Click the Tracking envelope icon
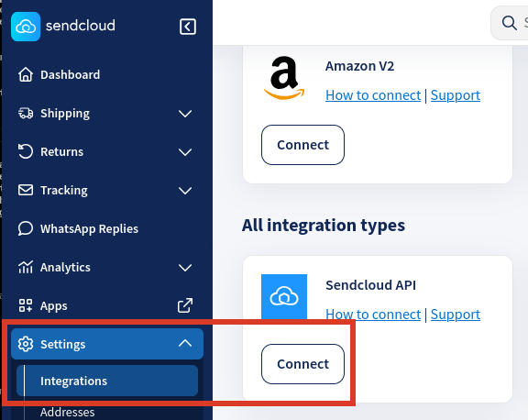528x420 pixels. [26, 190]
